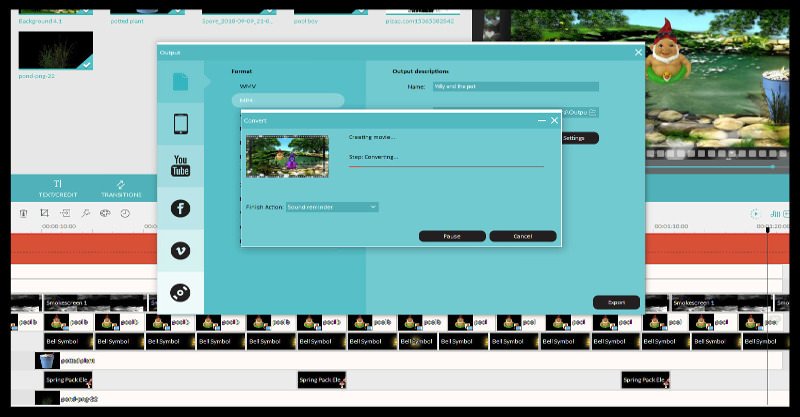Select WMV in the Format list
Image resolution: width=800 pixels, height=417 pixels.
point(247,86)
